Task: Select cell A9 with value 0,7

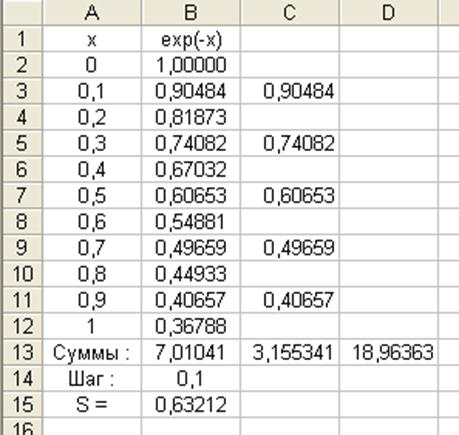Action: (92, 248)
